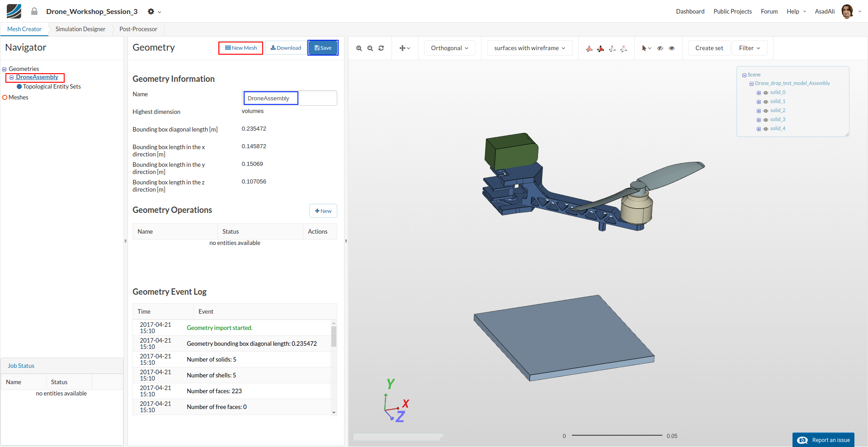Screen dimensions: 868x447
Task: Select the vertex picking pyramid icon
Action: [623, 49]
